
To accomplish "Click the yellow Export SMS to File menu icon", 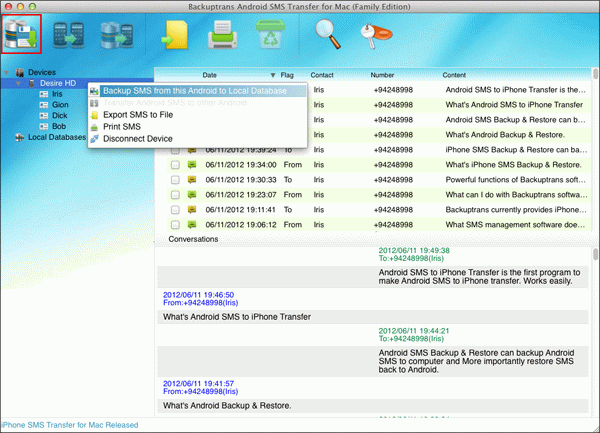I will pyautogui.click(x=94, y=115).
